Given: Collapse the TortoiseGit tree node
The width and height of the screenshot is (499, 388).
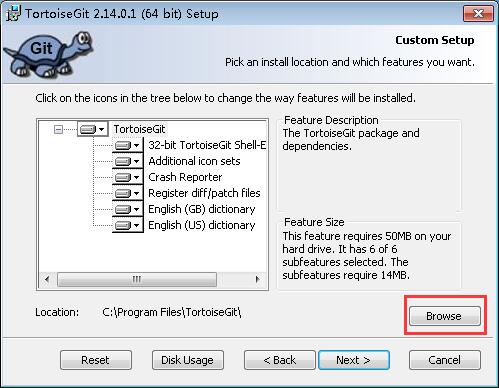Looking at the screenshot, I should point(58,129).
